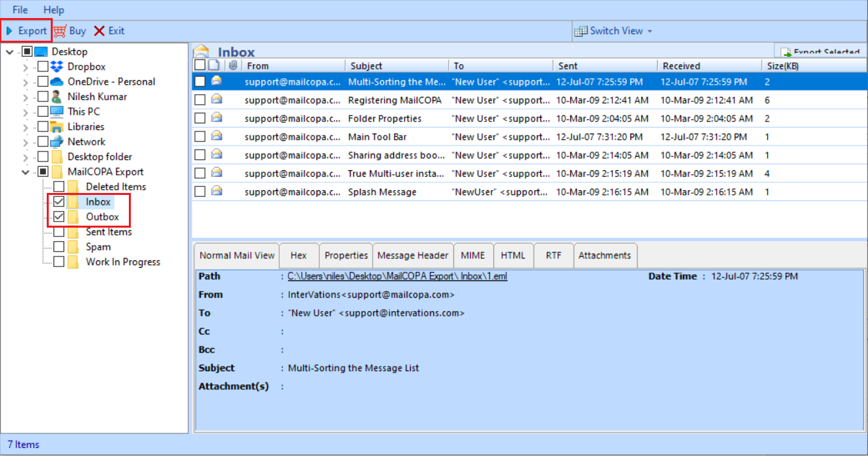The height and width of the screenshot is (456, 868).
Task: Expand the Nilesh Kumar tree node
Action: click(x=25, y=97)
